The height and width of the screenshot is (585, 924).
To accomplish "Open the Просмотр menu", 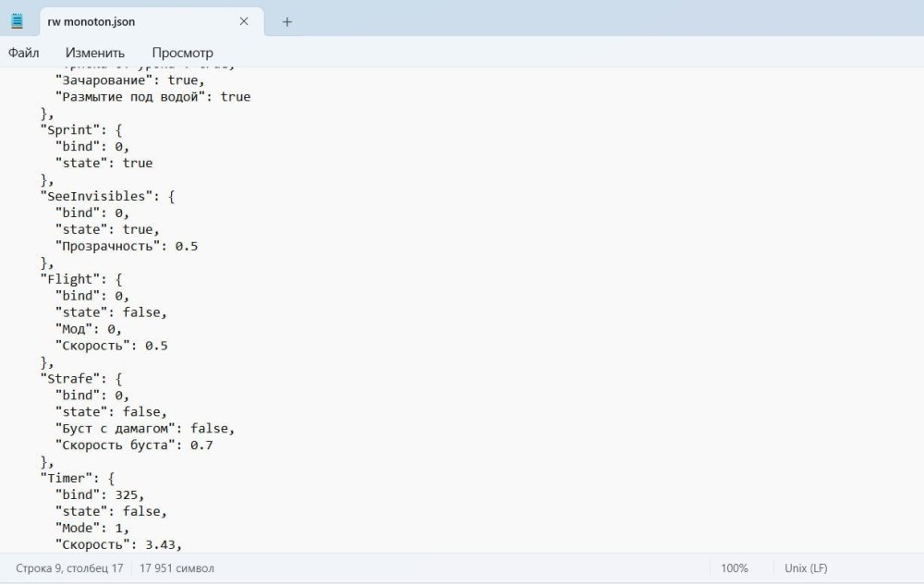I will [x=183, y=53].
